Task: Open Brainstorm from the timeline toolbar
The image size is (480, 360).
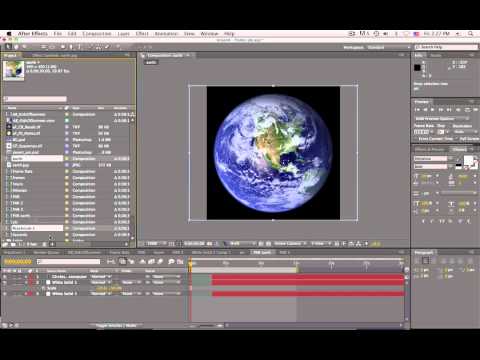Action: point(171,262)
